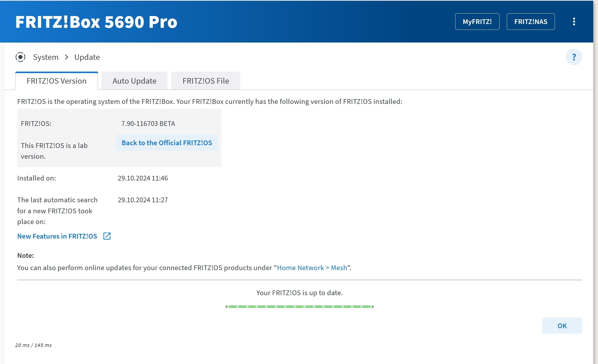
Task: Click the breadcrumb chevron separator
Action: 66,57
